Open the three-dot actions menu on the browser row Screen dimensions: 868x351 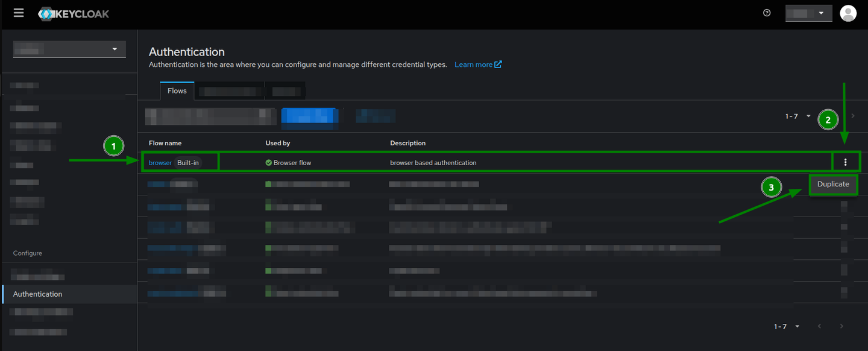click(846, 162)
